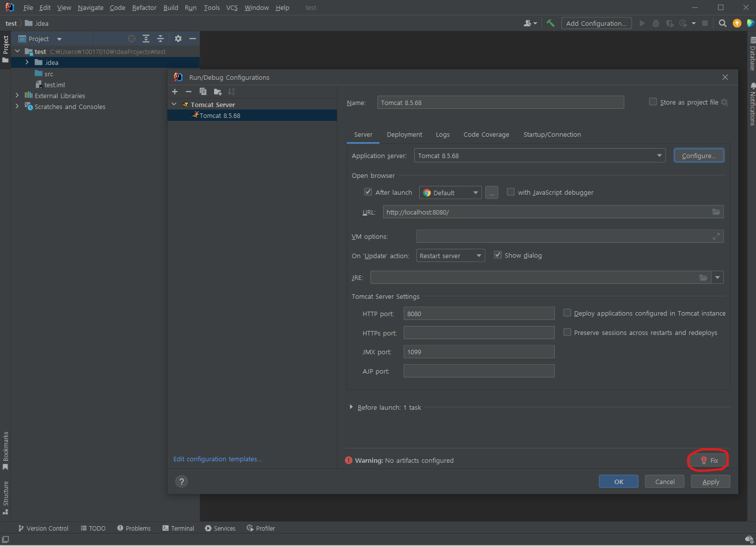Enable with JavaScript debugger checkbox

[x=511, y=192]
